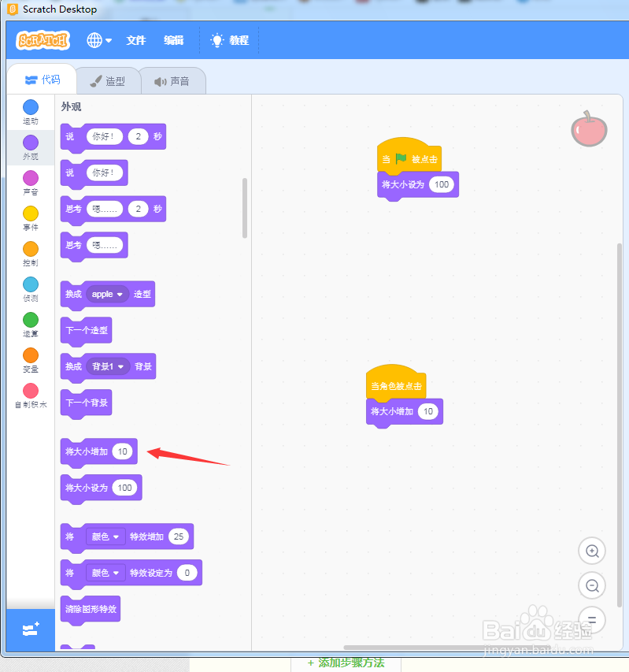
Task: Select the 运算 green category circle
Action: coord(31,320)
